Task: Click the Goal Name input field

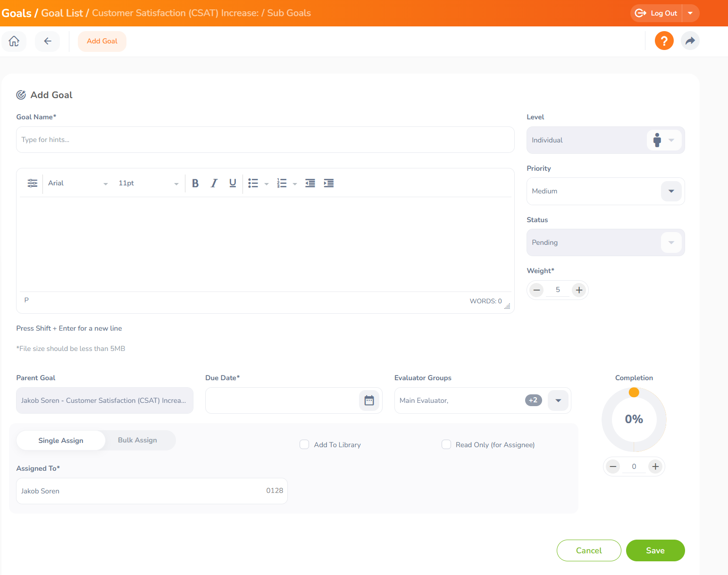Action: 265,140
